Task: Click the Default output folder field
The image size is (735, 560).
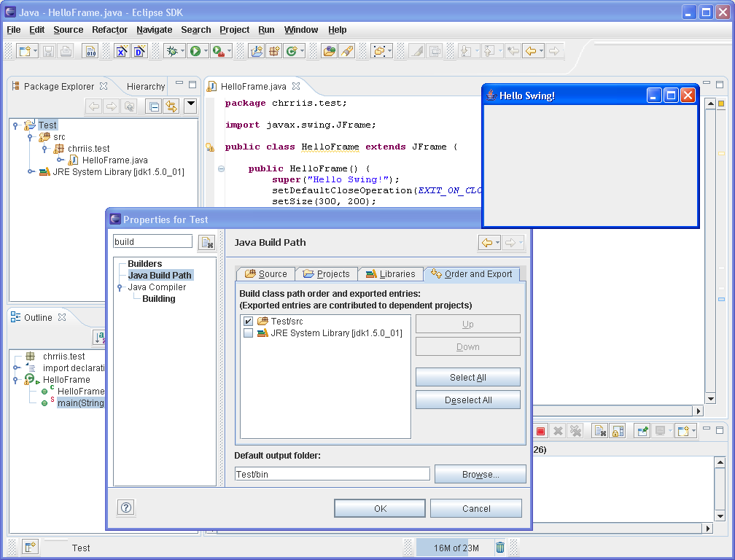Action: (332, 474)
